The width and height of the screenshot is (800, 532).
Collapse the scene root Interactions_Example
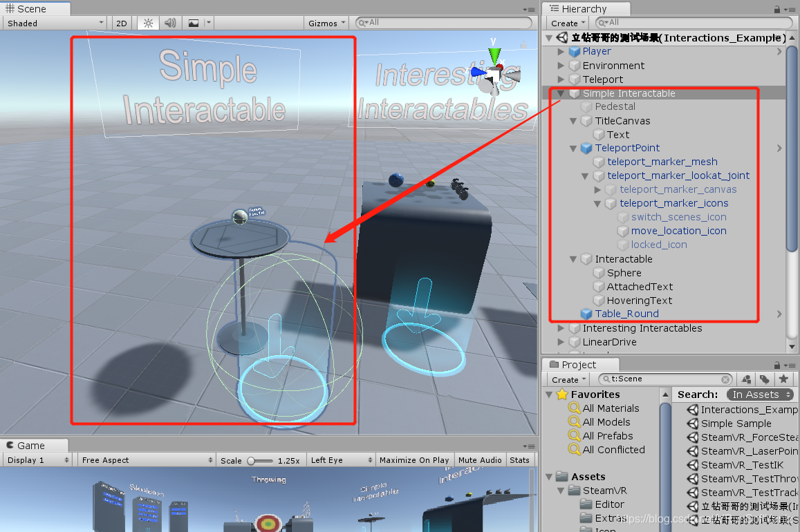pos(549,38)
